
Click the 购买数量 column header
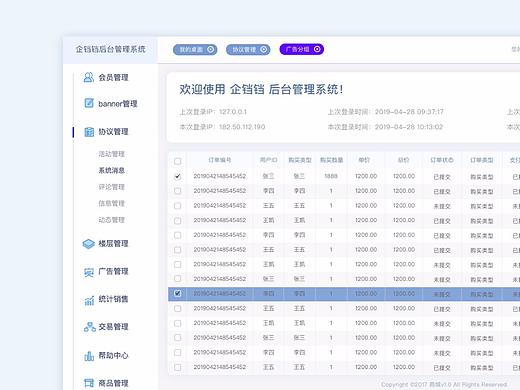point(331,160)
